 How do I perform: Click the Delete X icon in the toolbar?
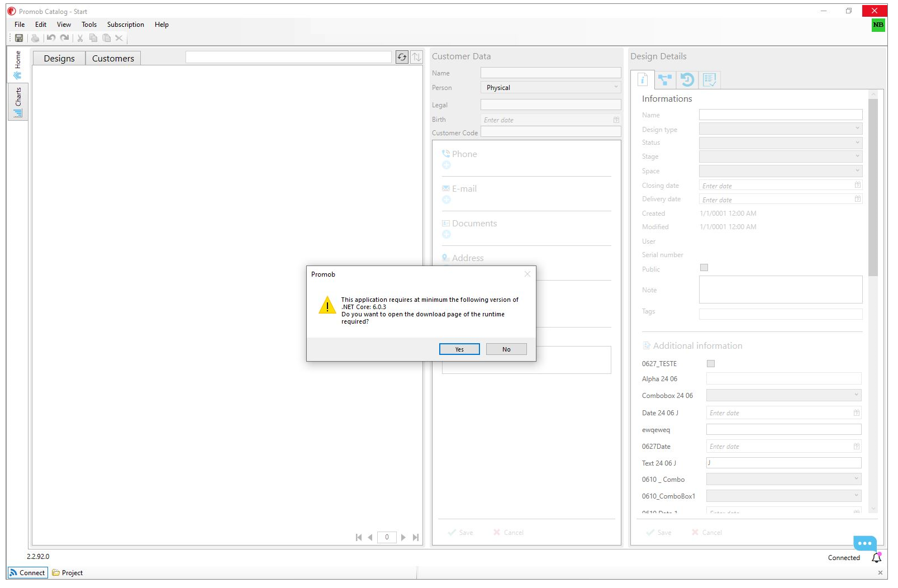tap(118, 38)
